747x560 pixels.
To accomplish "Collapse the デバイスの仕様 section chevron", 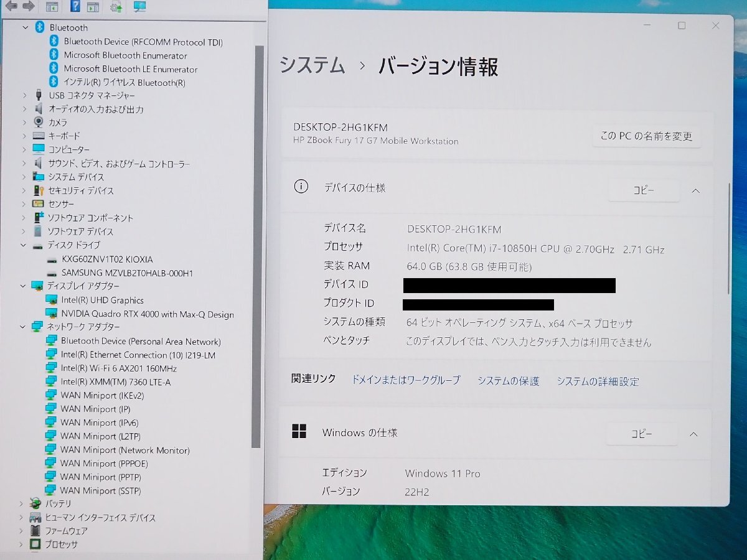I will [x=696, y=190].
